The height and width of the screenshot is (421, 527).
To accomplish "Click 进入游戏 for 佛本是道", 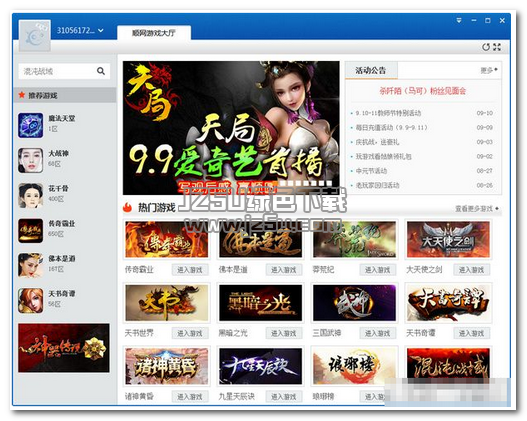I will [x=284, y=270].
